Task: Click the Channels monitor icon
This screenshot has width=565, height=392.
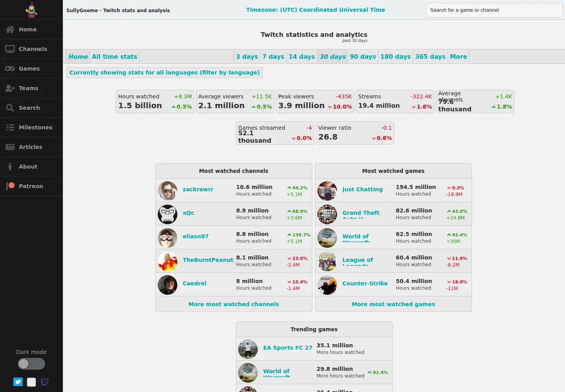Action: 10,49
